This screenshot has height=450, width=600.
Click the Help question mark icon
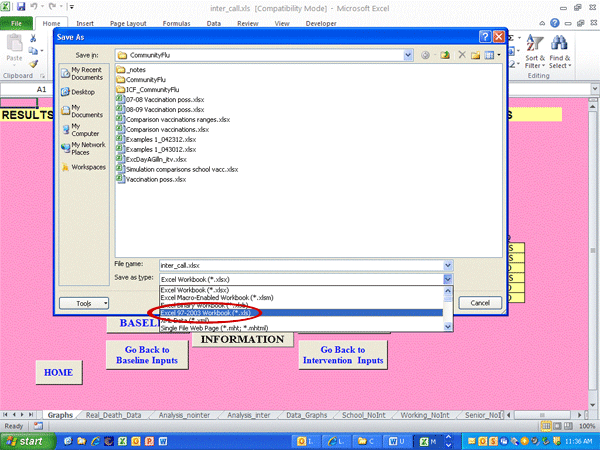pyautogui.click(x=485, y=36)
